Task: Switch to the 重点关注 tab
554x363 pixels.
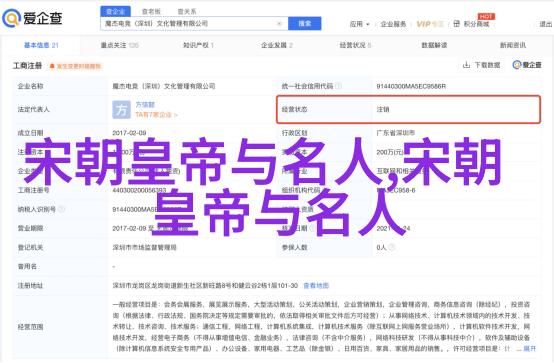Action: (x=119, y=45)
